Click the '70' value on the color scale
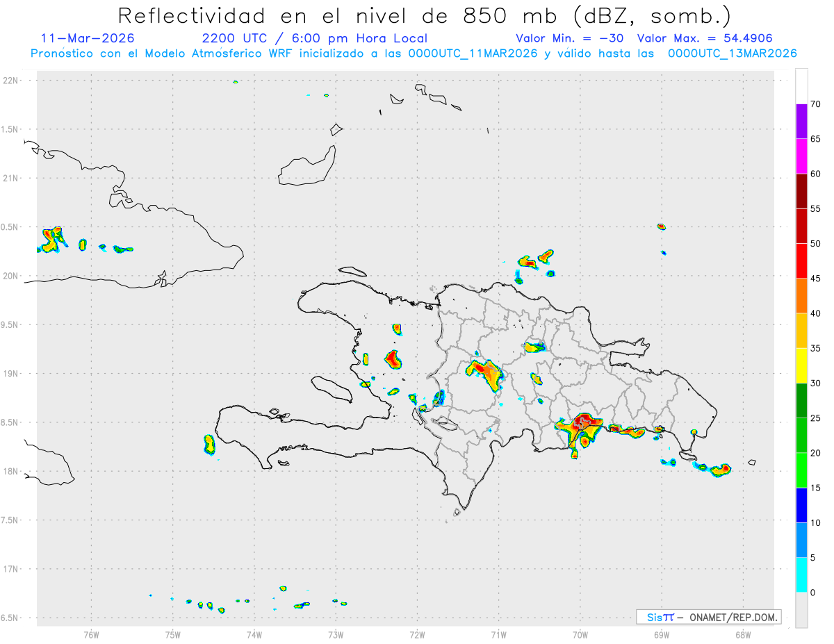The width and height of the screenshot is (834, 644). coord(816,104)
